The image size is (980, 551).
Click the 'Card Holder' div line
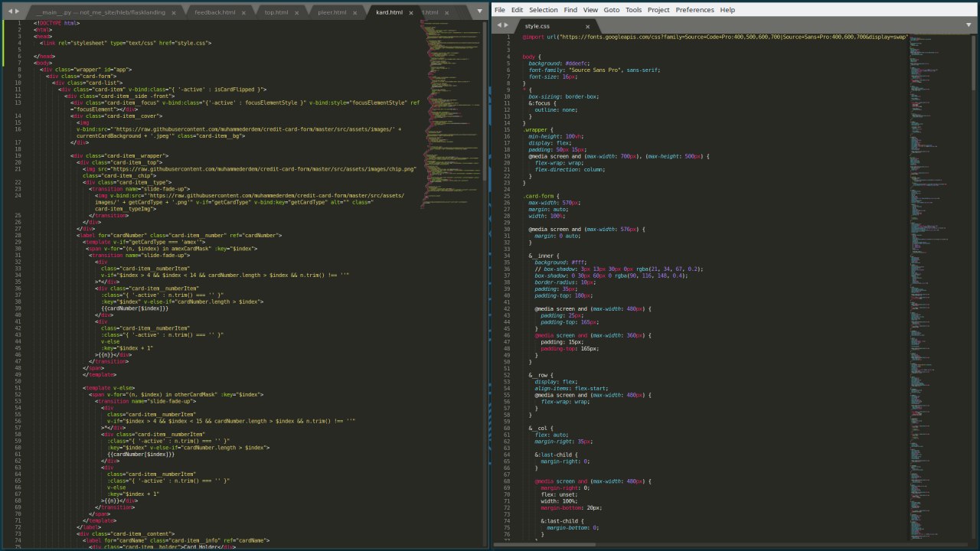(x=162, y=547)
